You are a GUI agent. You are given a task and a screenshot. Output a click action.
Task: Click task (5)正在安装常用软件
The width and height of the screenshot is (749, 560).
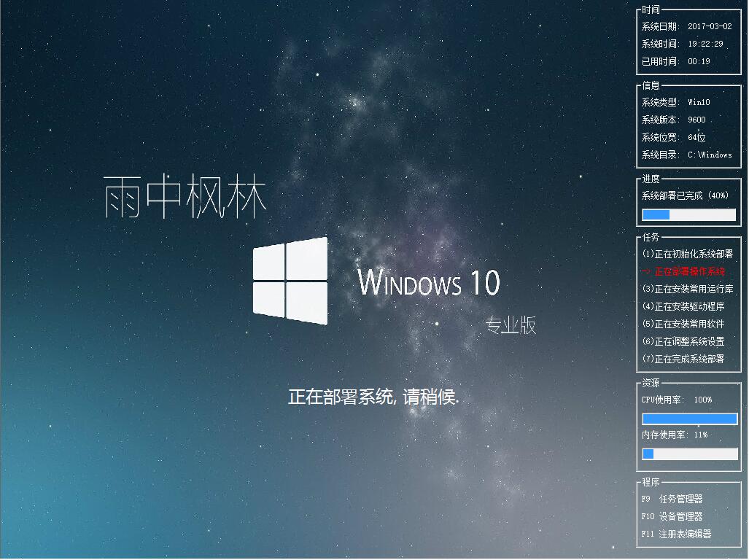coord(683,324)
